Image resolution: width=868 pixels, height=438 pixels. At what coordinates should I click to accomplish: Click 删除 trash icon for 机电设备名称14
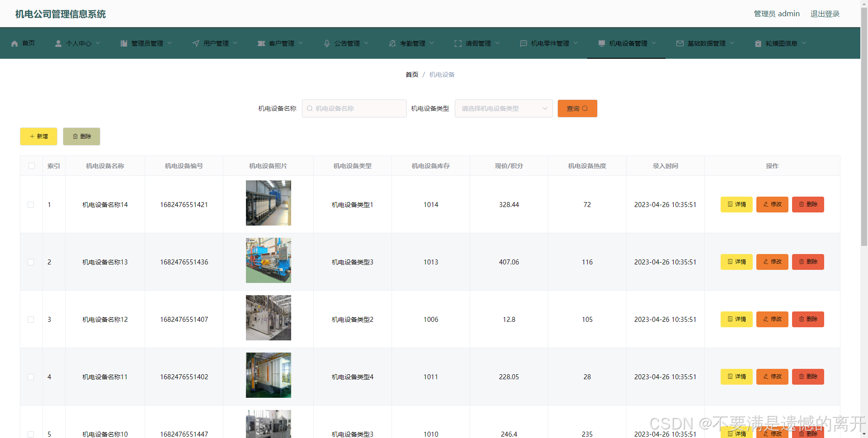[x=802, y=204]
